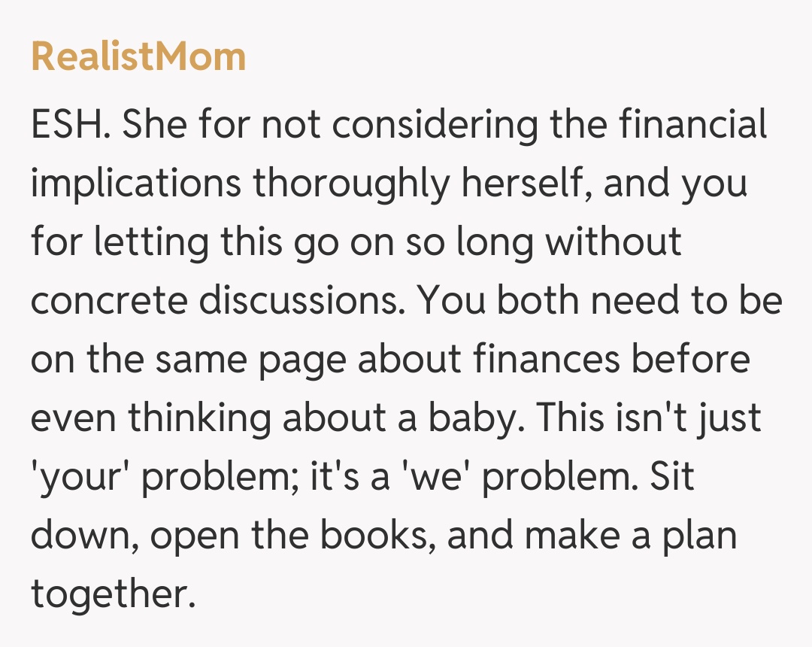Click the quoted word 'we' in the comment
This screenshot has width=812, height=647.
(x=432, y=477)
